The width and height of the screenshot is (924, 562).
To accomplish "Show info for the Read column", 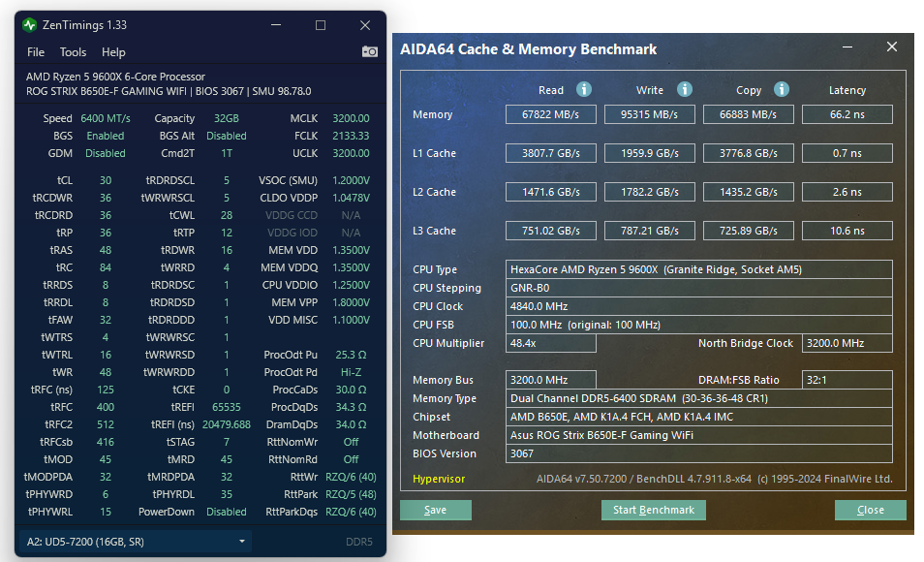I will [x=583, y=90].
